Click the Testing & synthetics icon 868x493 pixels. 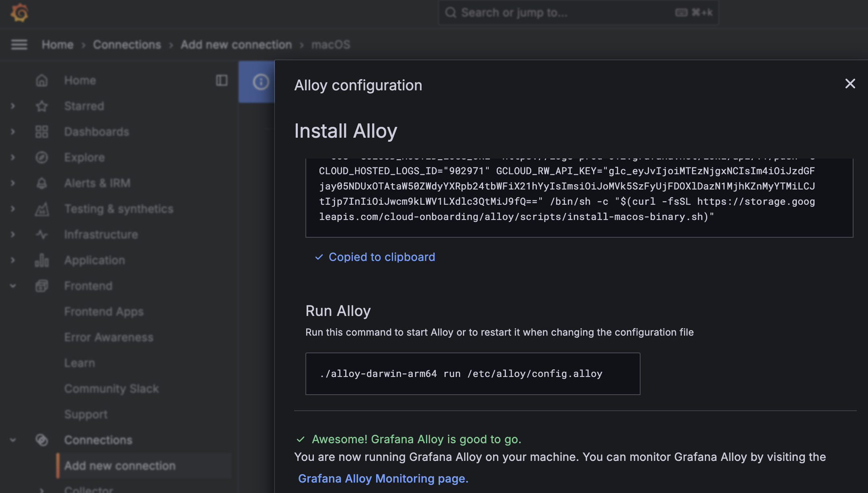tap(42, 209)
